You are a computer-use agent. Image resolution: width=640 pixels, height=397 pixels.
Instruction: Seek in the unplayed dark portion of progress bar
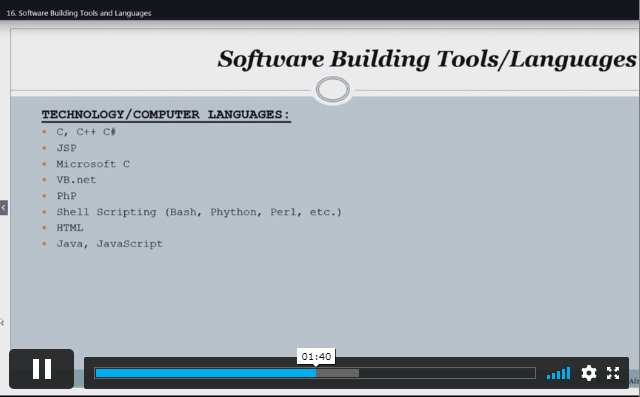point(447,373)
